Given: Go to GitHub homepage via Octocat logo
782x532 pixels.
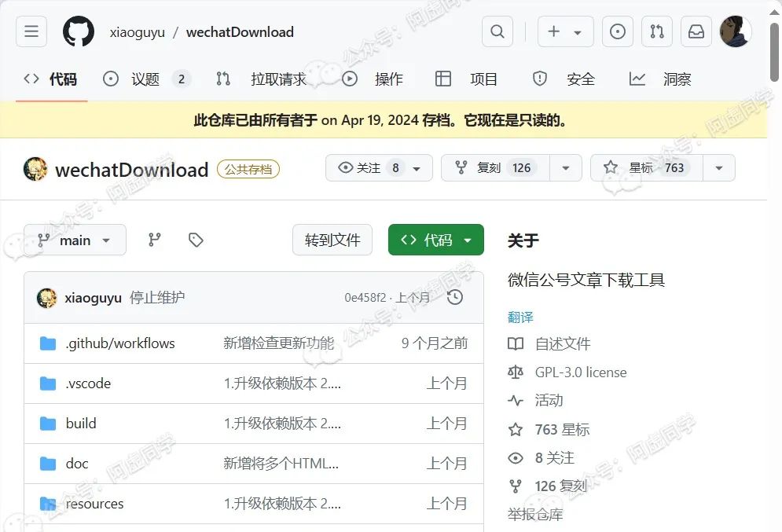Looking at the screenshot, I should (79, 31).
